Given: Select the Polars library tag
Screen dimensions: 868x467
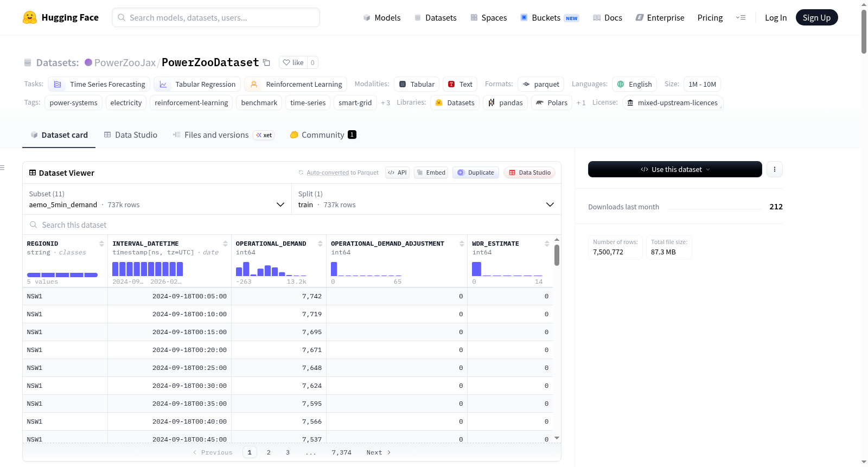Looking at the screenshot, I should [x=552, y=103].
